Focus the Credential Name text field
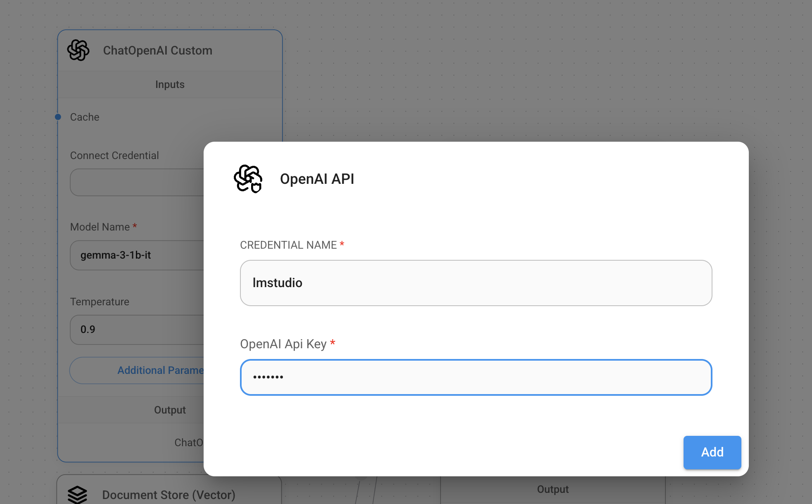812x504 pixels. [476, 283]
